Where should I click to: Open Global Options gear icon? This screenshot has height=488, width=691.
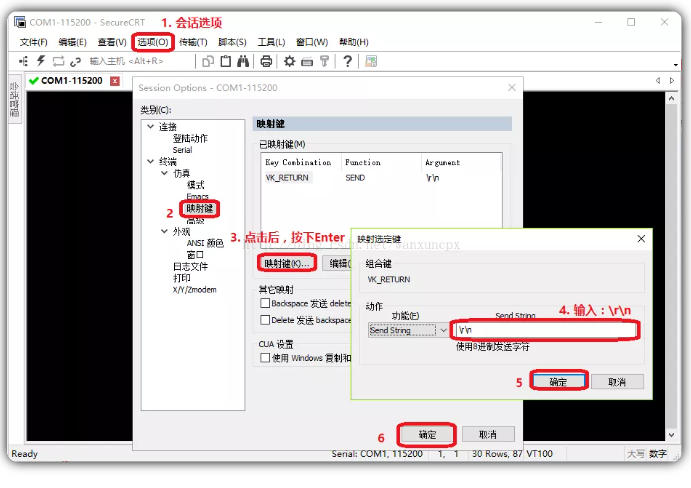[x=289, y=61]
